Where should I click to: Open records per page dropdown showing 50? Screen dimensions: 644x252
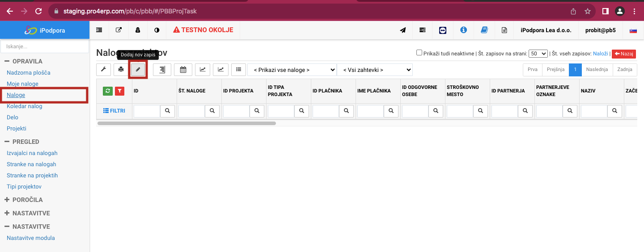538,53
